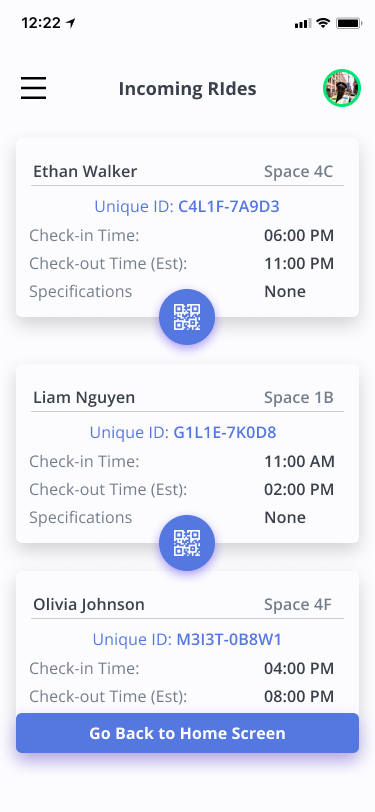Select Unique ID C4L1F-7A9D3 link
Viewport: 375px width, 812px height.
(x=187, y=207)
